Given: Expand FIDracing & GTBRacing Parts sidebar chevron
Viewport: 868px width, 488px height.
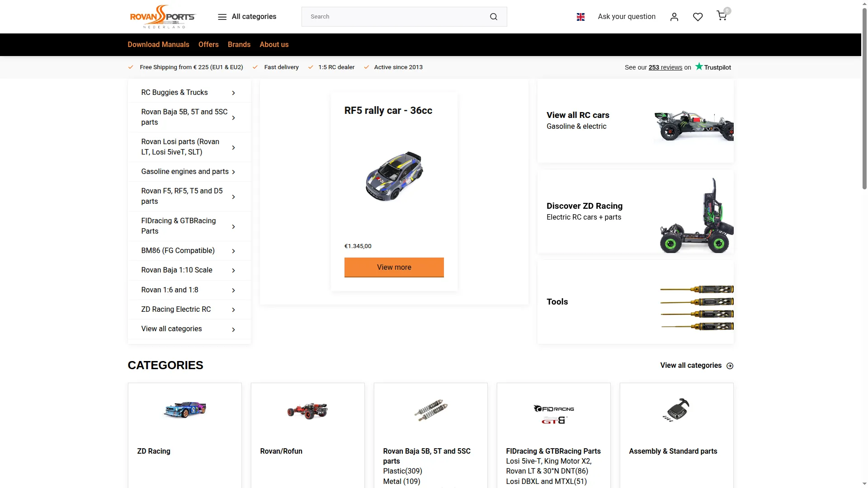Looking at the screenshot, I should coord(233,226).
